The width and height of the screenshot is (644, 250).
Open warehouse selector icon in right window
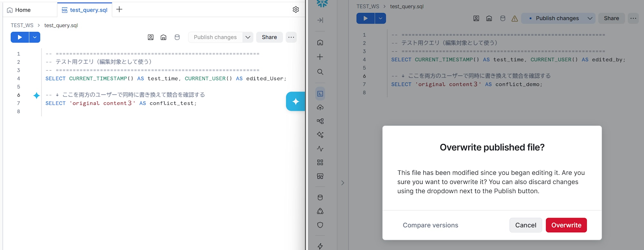(489, 18)
